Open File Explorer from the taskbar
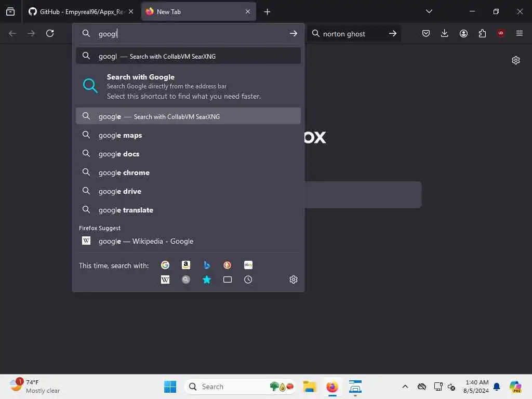 pyautogui.click(x=310, y=387)
